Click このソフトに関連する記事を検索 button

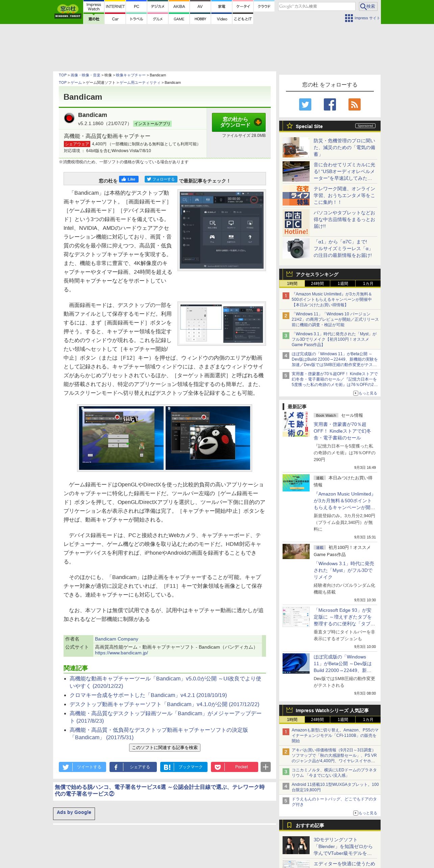point(165,748)
